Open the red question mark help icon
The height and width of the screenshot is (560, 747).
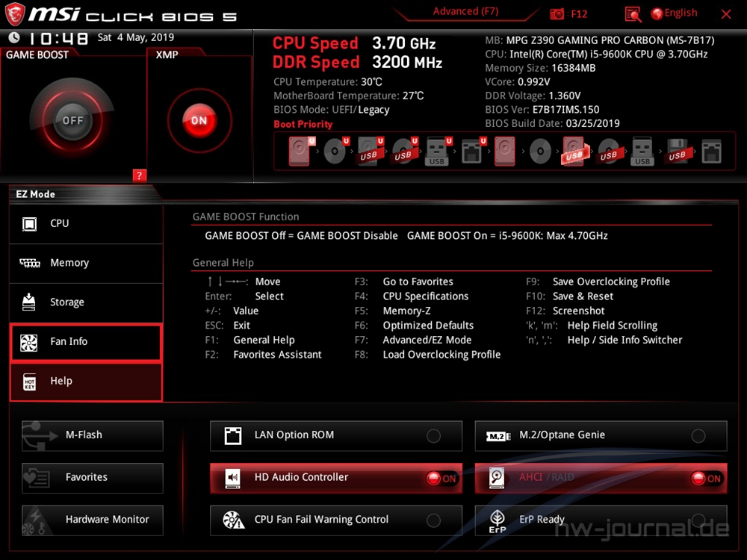tap(139, 175)
